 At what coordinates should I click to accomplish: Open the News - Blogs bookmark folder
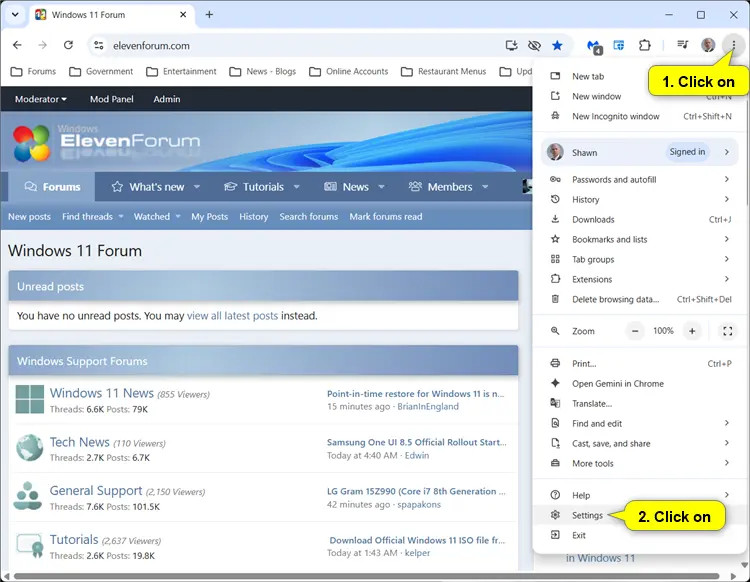pyautogui.click(x=263, y=71)
